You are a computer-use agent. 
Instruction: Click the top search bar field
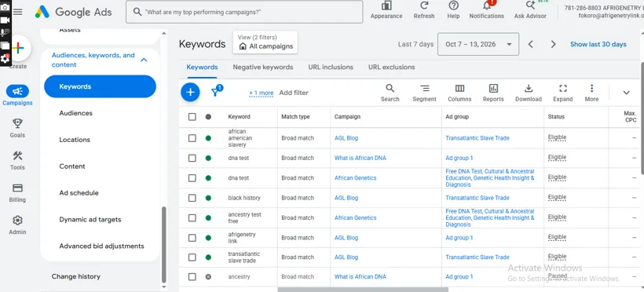tap(244, 12)
